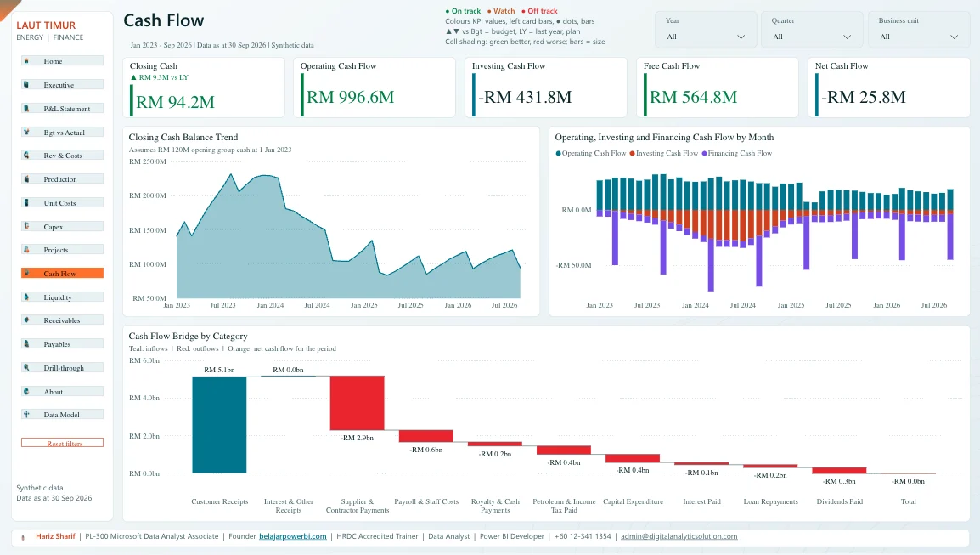Click the Cash Flow page title
The image size is (980, 555).
click(164, 20)
